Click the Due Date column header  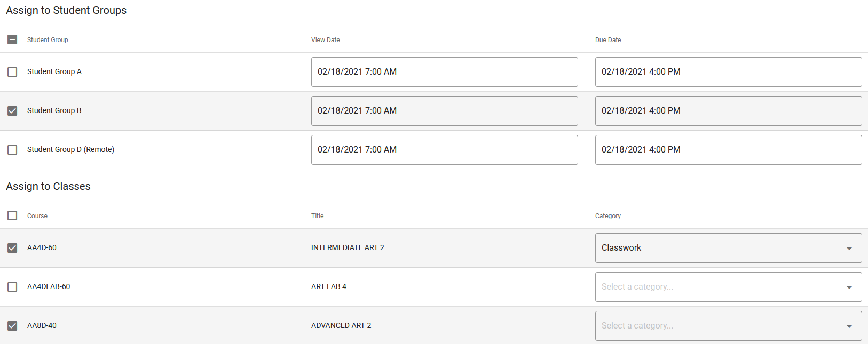tap(608, 40)
